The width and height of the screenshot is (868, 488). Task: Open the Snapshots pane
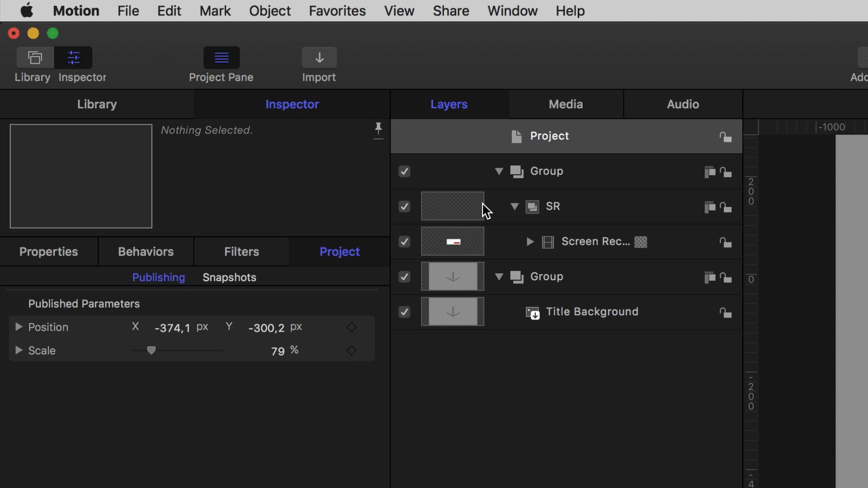click(x=229, y=277)
